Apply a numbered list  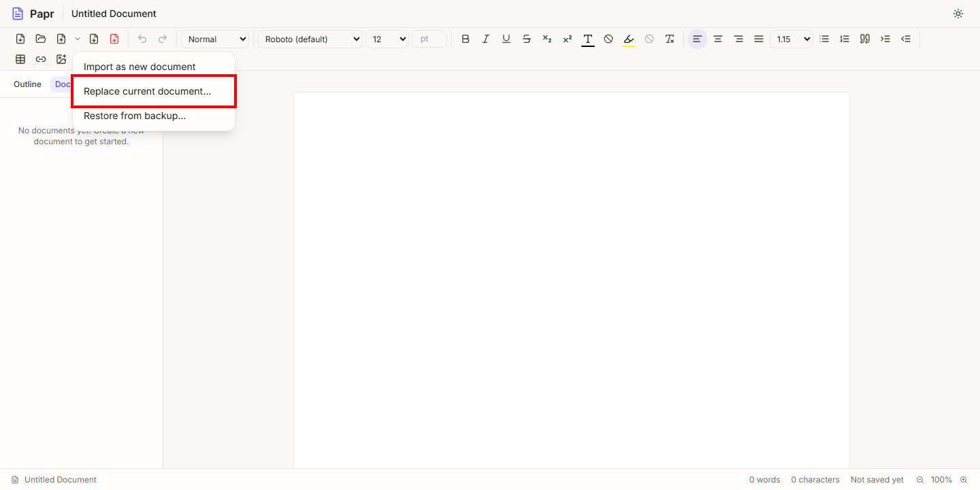tap(845, 39)
